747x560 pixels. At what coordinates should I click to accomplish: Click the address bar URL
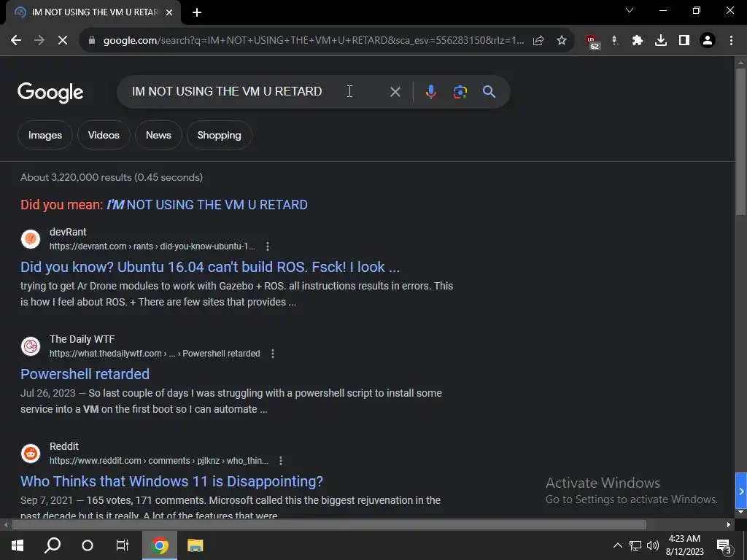pos(314,41)
